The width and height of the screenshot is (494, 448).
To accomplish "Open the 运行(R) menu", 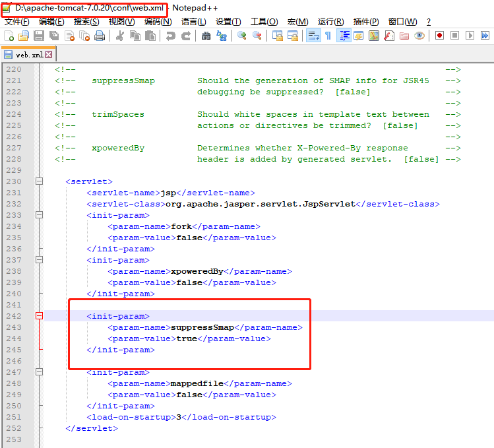I will coord(331,22).
